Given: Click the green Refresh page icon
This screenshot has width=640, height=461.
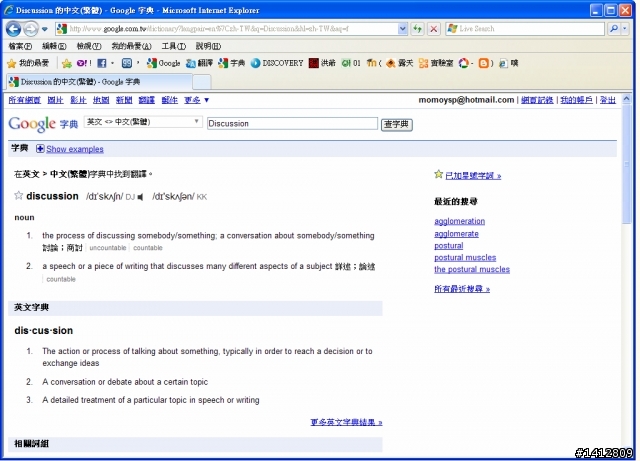Looking at the screenshot, I should point(417,29).
